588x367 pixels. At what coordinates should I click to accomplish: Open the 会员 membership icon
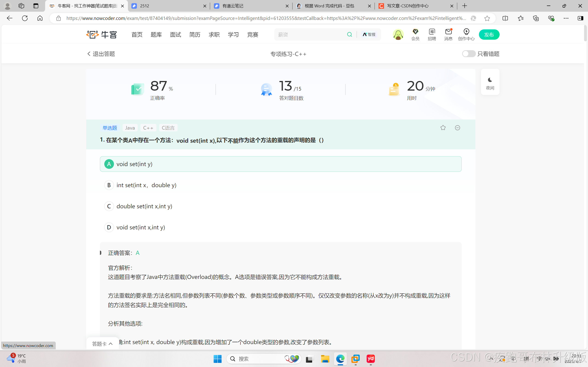(415, 34)
